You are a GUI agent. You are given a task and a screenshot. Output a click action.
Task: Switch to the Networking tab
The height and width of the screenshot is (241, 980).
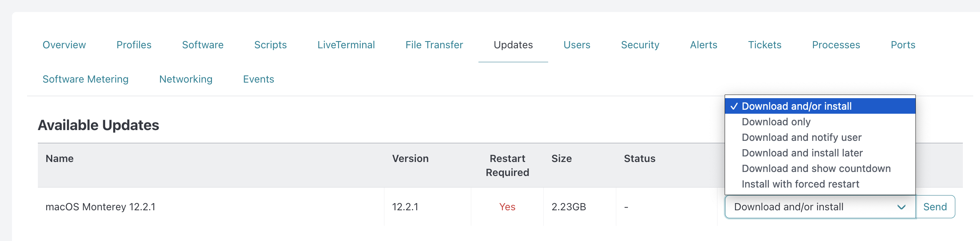[186, 79]
